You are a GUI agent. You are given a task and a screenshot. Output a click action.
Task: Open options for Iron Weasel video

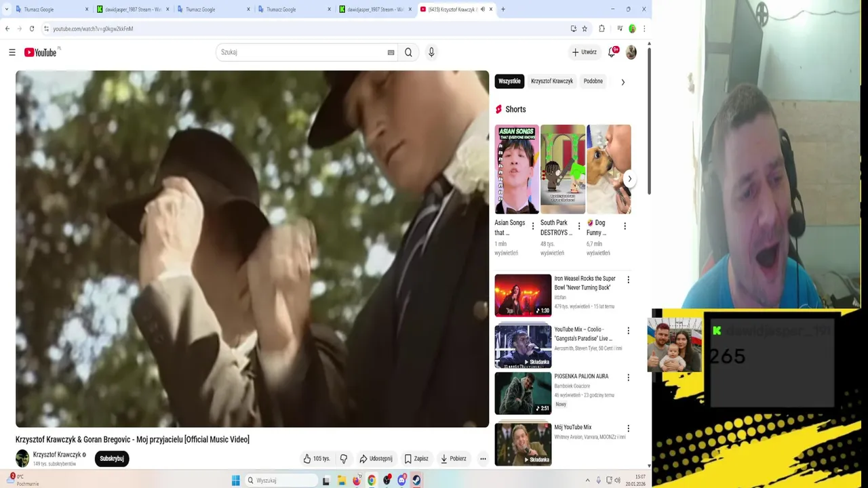pos(628,280)
